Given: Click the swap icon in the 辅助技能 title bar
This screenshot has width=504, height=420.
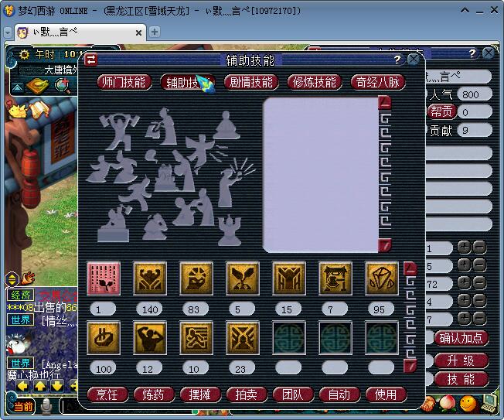Looking at the screenshot, I should tap(91, 60).
